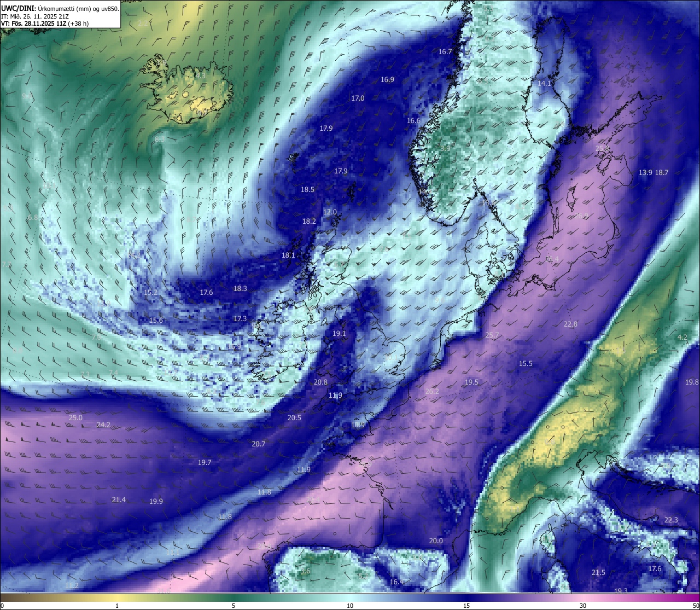Image resolution: width=700 pixels, height=610 pixels.
Task: Click the map value 24.2
Action: point(103,425)
